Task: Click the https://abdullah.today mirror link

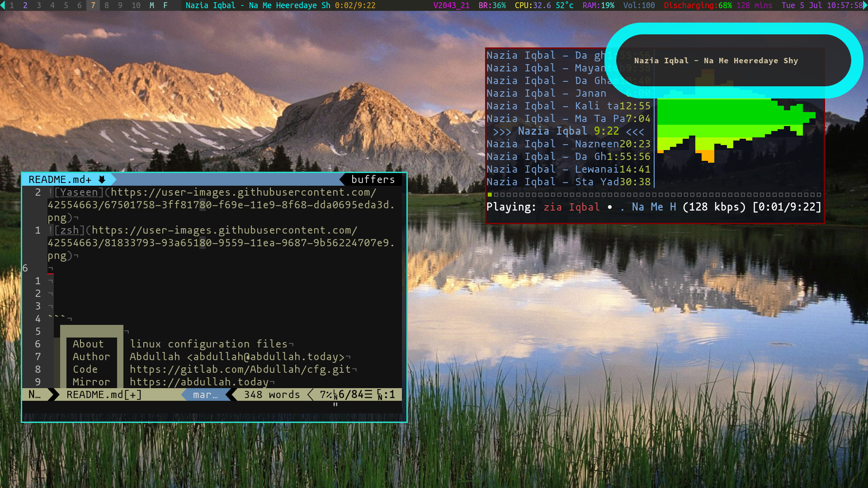Action: tap(199, 382)
